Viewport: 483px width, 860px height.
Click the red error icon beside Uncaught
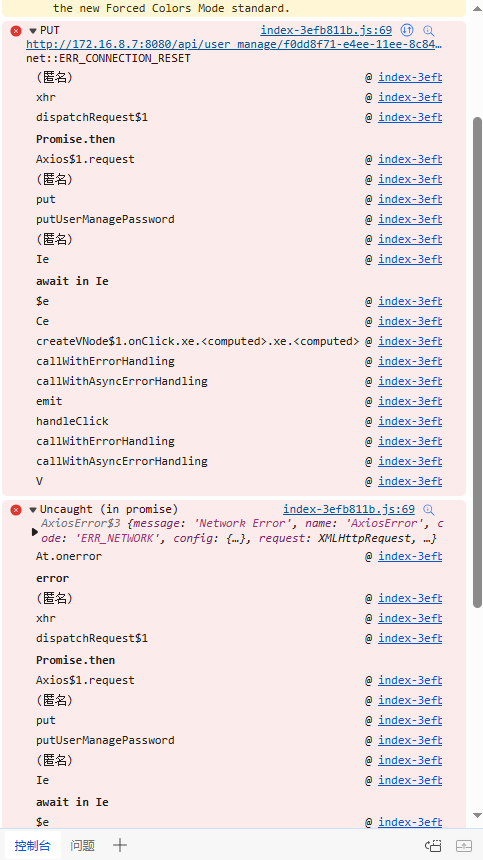pos(16,510)
